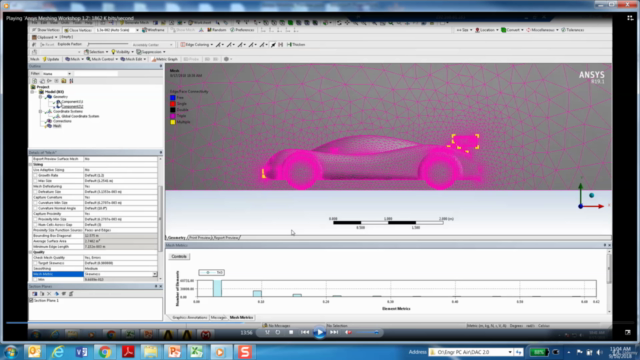Open the Size toolbar dropdown
Screen dimensions: 640x360
pyautogui.click(x=464, y=30)
